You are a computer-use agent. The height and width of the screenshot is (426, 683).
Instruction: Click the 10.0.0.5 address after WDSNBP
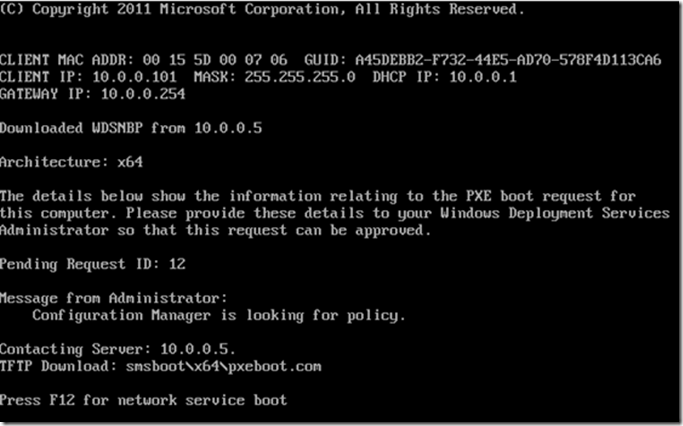(x=228, y=128)
